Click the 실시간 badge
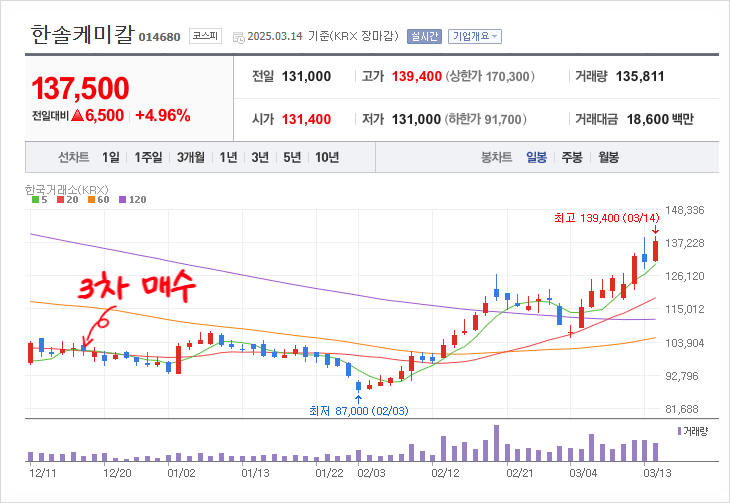Image resolution: width=730 pixels, height=503 pixels. 424,36
